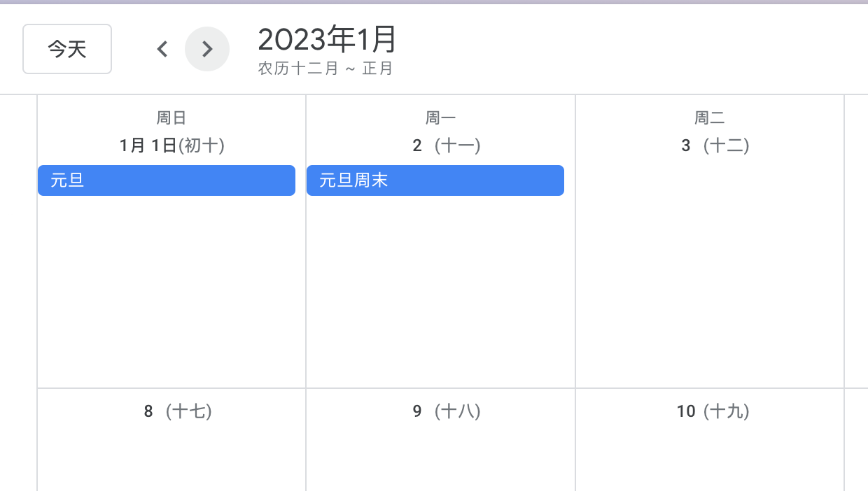
Task: Advance to the next month
Action: [x=207, y=49]
